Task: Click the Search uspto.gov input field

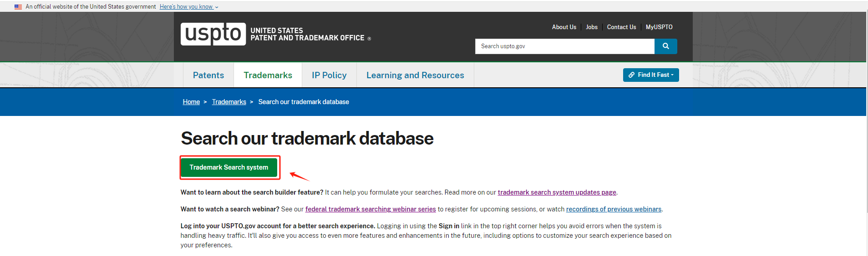Action: point(565,46)
